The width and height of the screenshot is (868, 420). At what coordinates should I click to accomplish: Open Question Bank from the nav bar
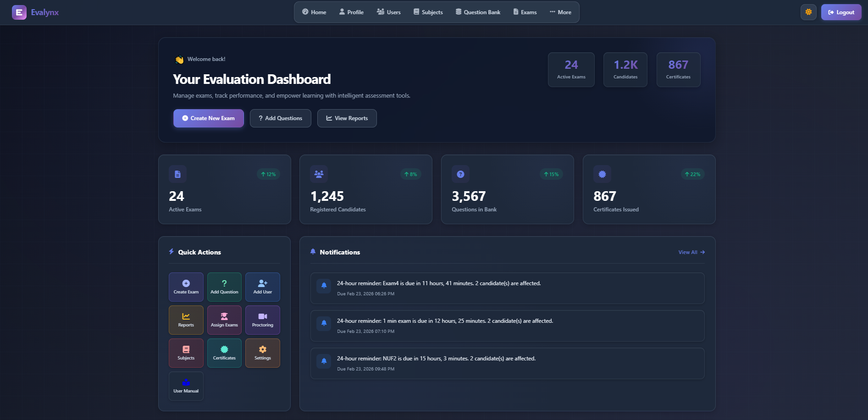click(478, 12)
